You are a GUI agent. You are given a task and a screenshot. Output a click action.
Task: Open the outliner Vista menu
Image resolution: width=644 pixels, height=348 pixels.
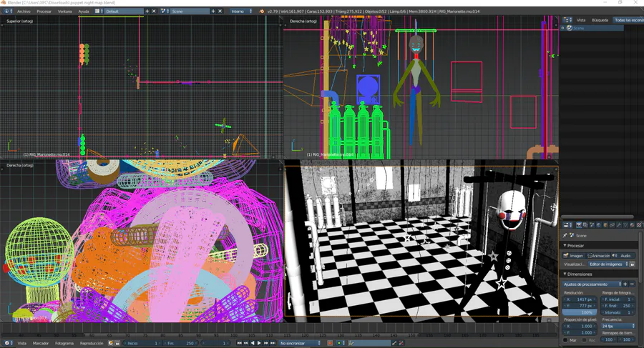[581, 20]
